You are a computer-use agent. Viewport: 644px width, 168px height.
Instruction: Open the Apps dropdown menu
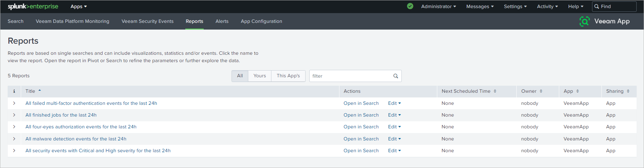(x=79, y=6)
